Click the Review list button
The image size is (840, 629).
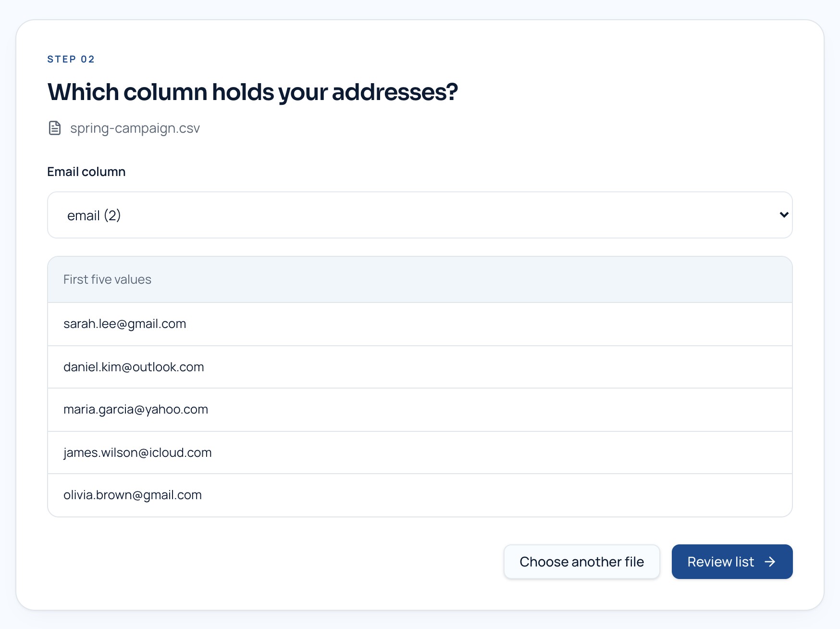point(732,562)
